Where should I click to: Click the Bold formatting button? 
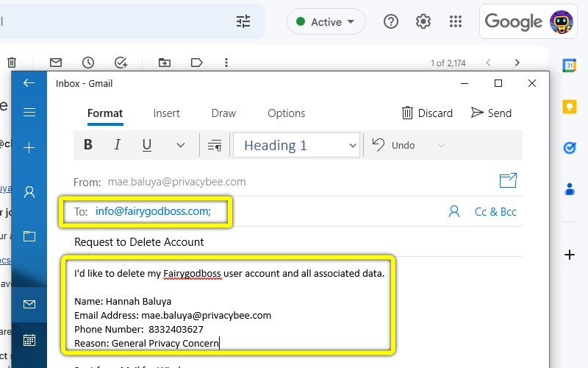(x=88, y=145)
